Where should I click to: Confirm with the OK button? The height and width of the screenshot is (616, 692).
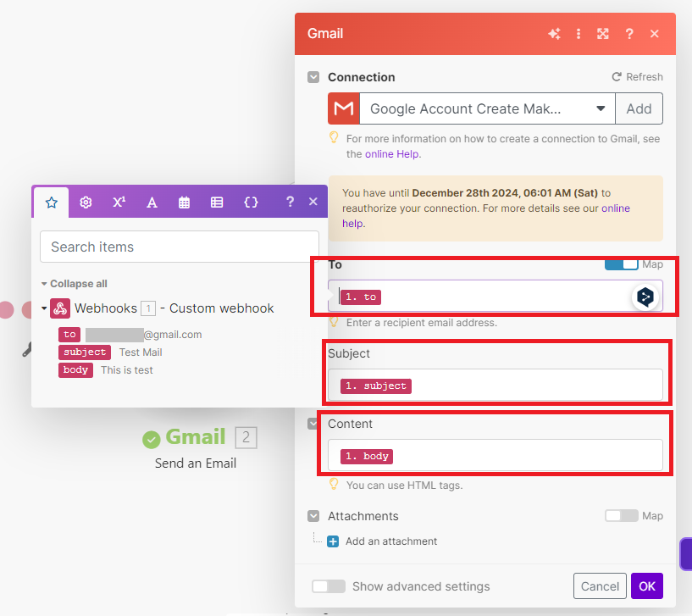[647, 586]
